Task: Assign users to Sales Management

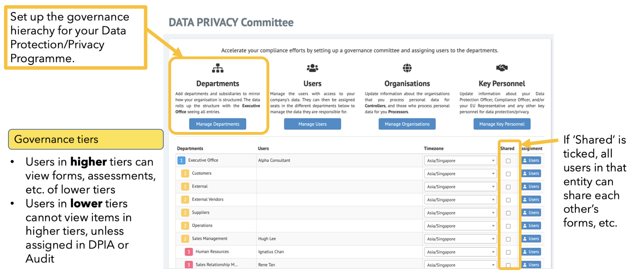Action: click(x=531, y=239)
